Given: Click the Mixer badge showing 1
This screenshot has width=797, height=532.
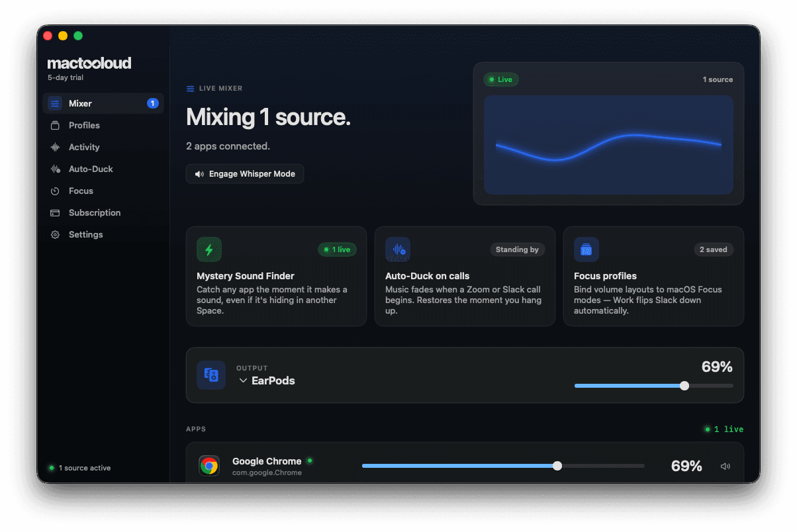Looking at the screenshot, I should click(152, 103).
